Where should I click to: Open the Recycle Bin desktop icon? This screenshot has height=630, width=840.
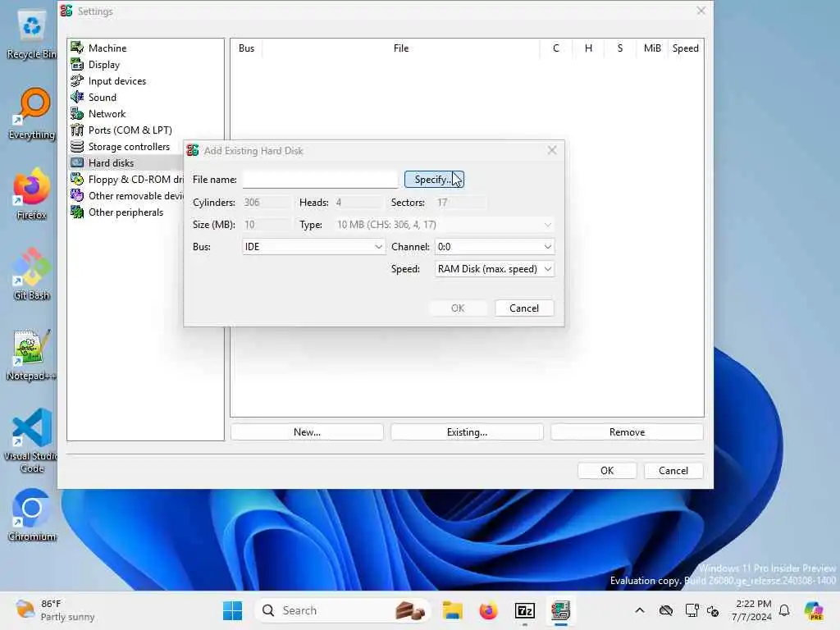[x=31, y=34]
